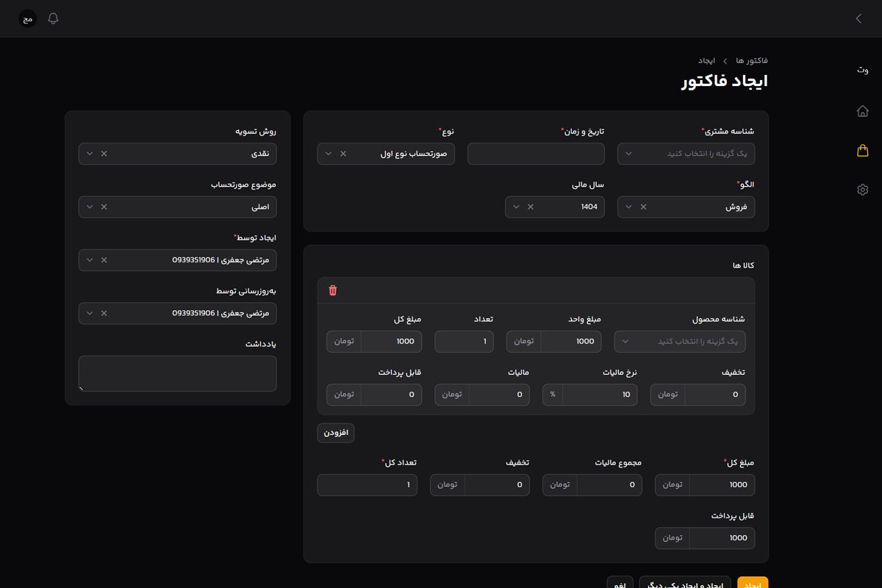Image resolution: width=882 pixels, height=588 pixels.
Task: Collapse sidebar using top-right chevron
Action: (x=858, y=18)
